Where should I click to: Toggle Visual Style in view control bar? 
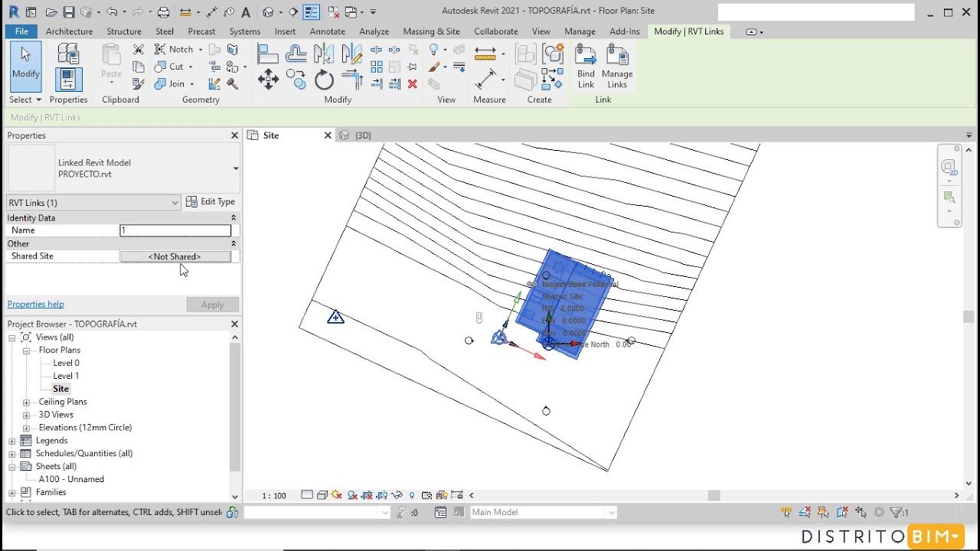pos(322,495)
